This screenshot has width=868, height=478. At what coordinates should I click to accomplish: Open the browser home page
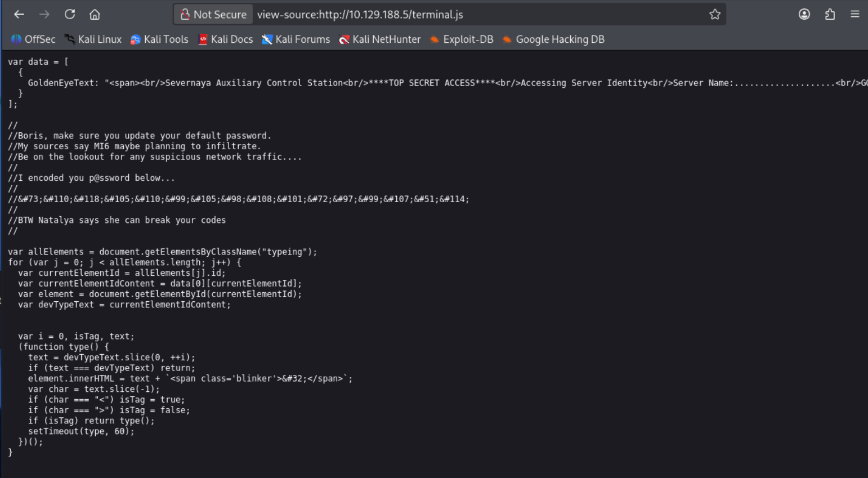point(95,15)
